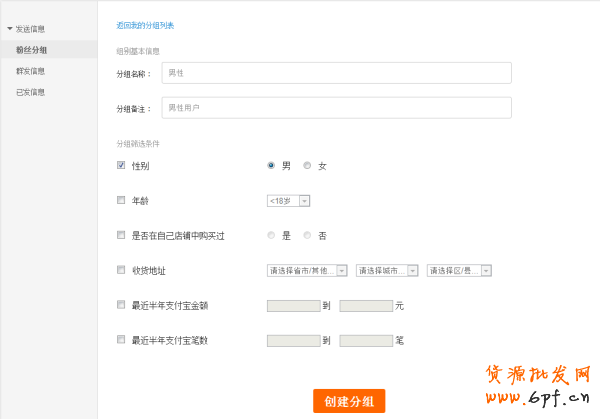The width and height of the screenshot is (600, 419).
Task: Focus the 分组名称 text field
Action: 336,73
